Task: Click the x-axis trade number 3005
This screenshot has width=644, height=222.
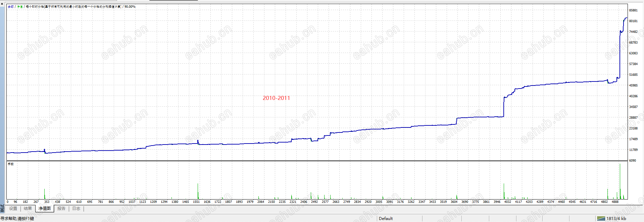Action: pos(379,202)
